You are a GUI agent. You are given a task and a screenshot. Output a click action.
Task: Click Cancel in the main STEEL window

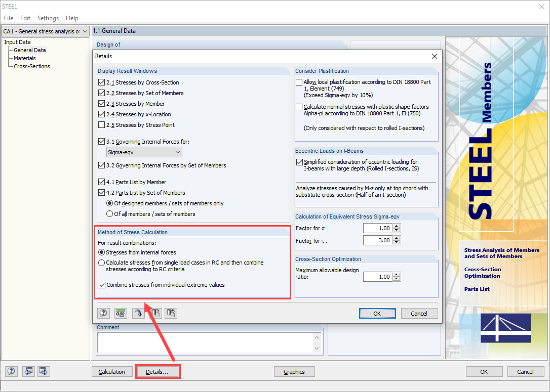[526, 372]
